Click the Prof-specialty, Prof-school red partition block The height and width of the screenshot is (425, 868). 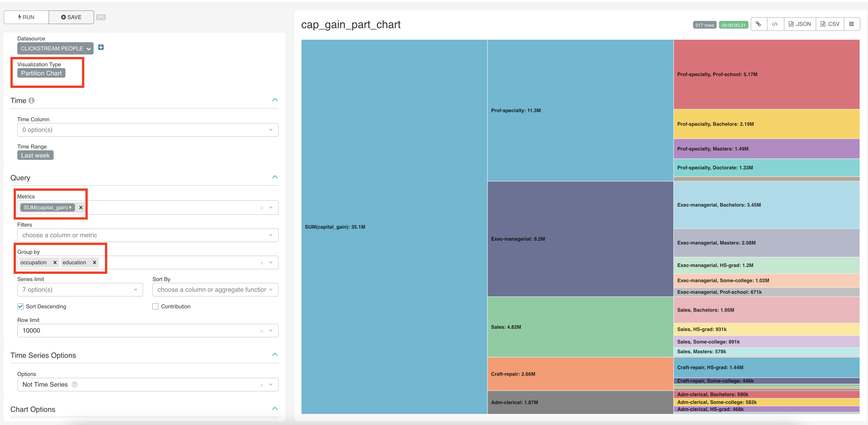[766, 74]
